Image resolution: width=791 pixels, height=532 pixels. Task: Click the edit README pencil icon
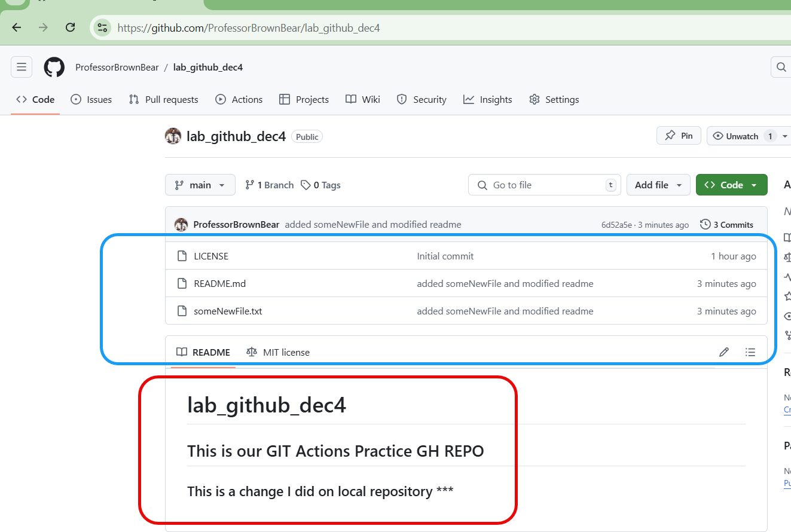[724, 352]
